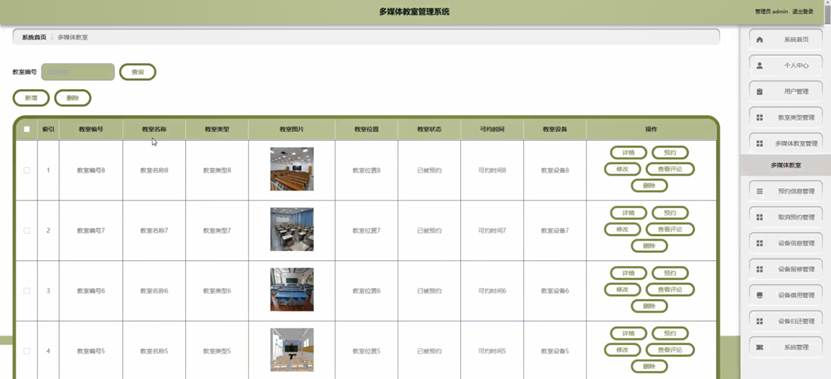Click the icon beside 系统管理 in sidebar
Screen dimensions: 831x379
coord(759,347)
